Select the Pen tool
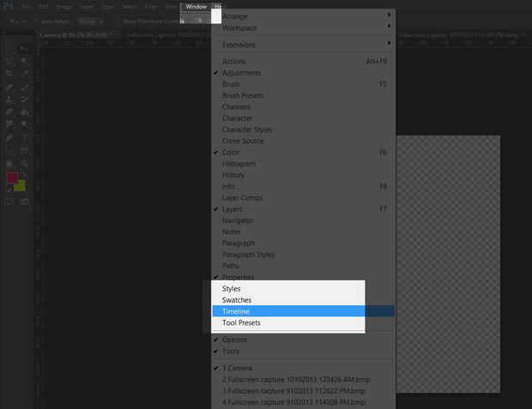 tap(9, 138)
